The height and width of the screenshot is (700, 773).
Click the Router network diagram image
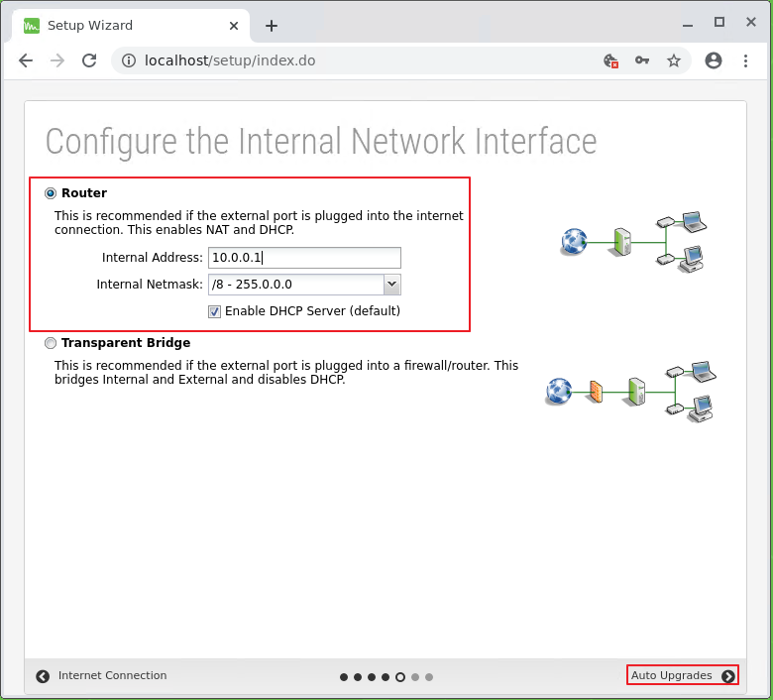(x=634, y=242)
